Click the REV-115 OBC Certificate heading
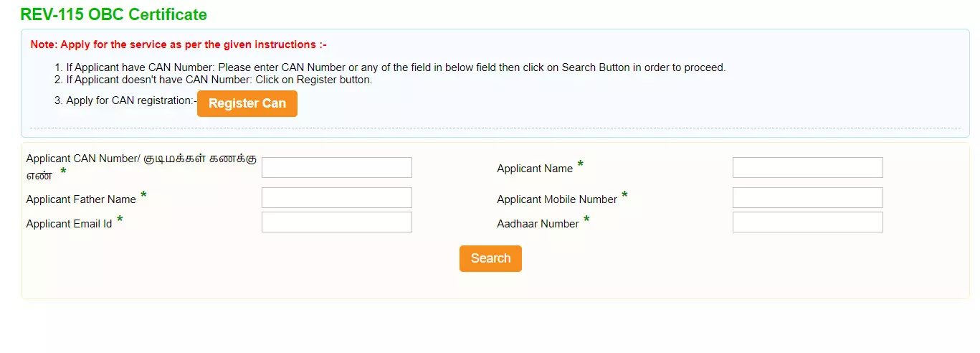980x353 pixels. tap(113, 14)
